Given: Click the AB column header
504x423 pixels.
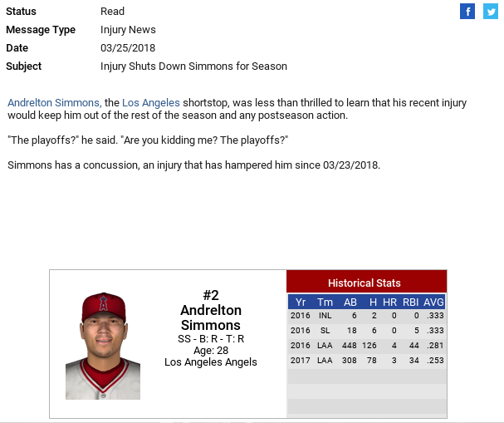Looking at the screenshot, I should 350,302.
